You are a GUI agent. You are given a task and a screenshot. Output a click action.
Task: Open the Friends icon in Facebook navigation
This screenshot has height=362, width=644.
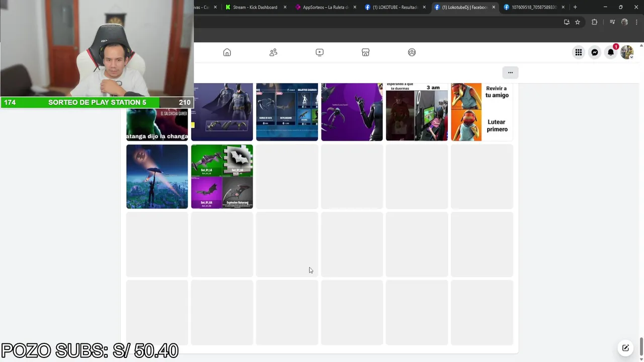[273, 52]
